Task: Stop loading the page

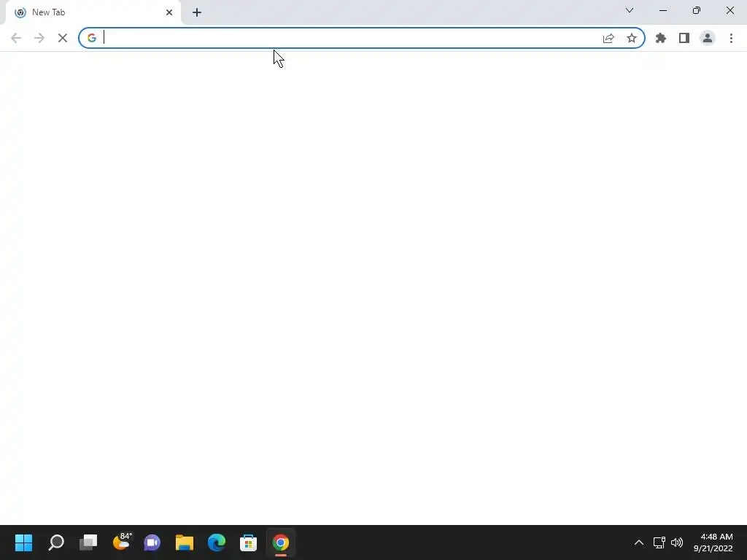Action: tap(63, 38)
